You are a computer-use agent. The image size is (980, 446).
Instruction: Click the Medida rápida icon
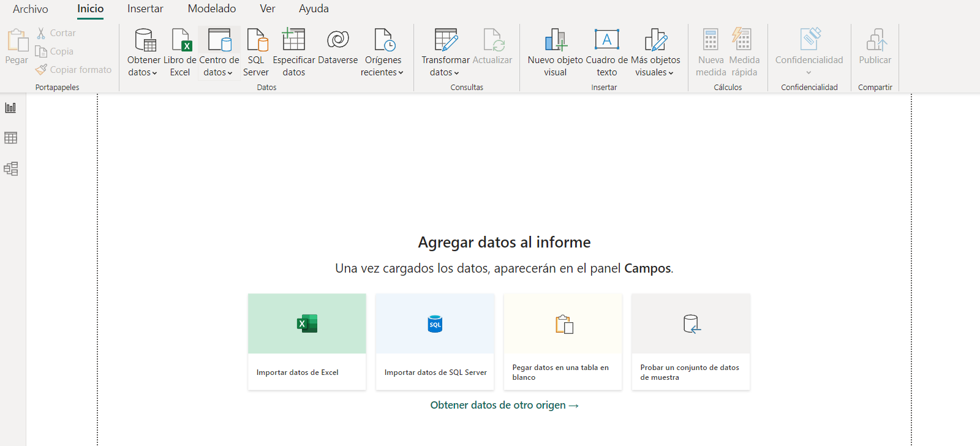(x=742, y=39)
